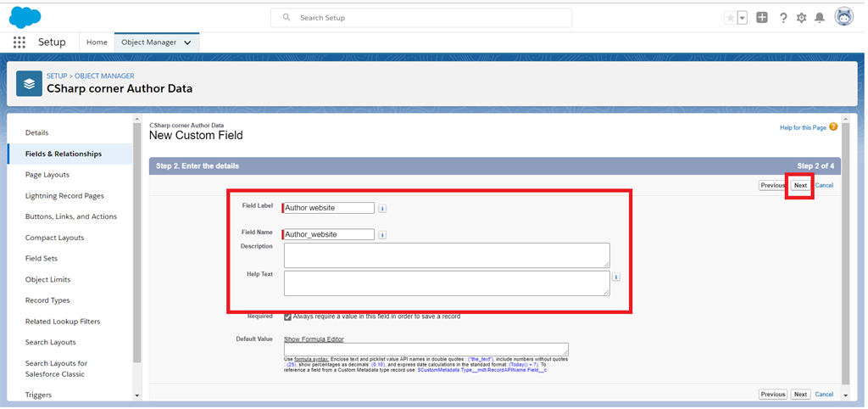This screenshot has height=409, width=868.
Task: Click the formula syntax link
Action: click(x=311, y=359)
